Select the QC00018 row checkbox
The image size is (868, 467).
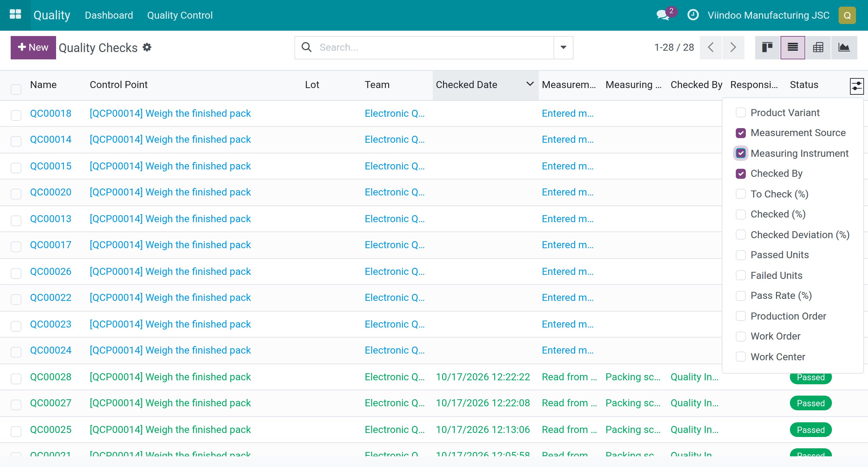pos(16,115)
